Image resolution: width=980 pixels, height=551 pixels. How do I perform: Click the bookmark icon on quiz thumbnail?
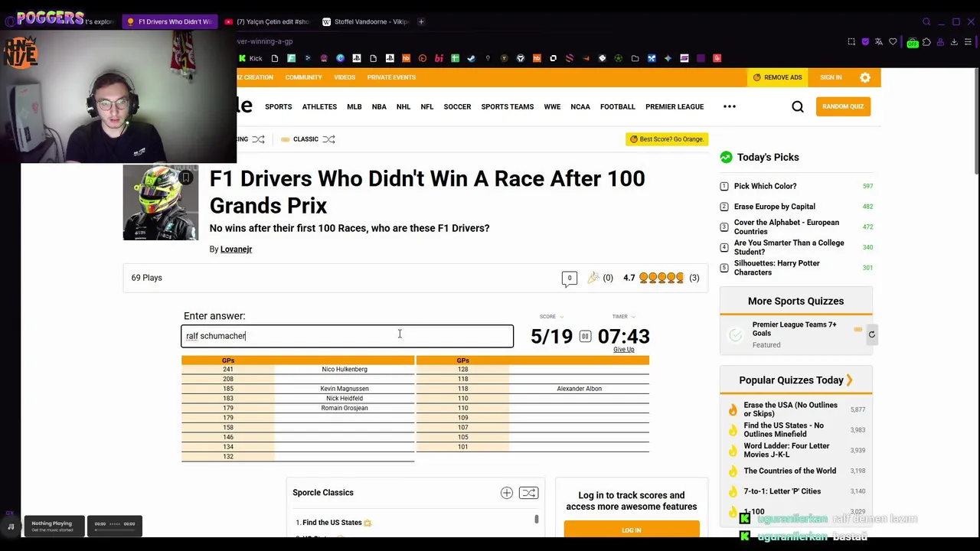pos(185,178)
